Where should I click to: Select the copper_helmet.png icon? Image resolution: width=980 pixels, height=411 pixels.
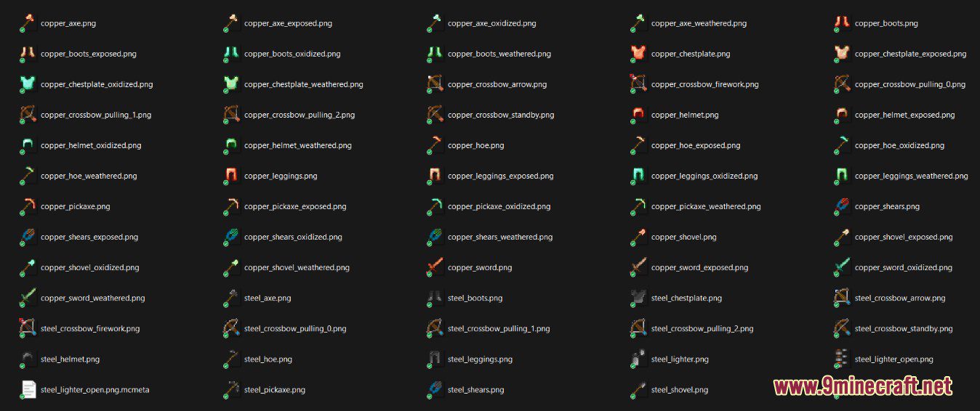point(638,115)
